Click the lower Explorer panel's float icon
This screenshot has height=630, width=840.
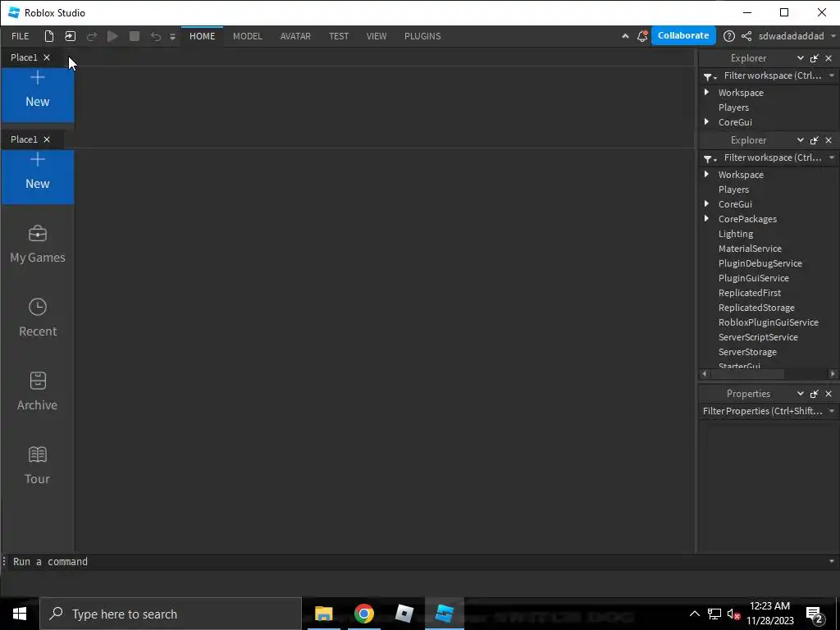click(815, 139)
